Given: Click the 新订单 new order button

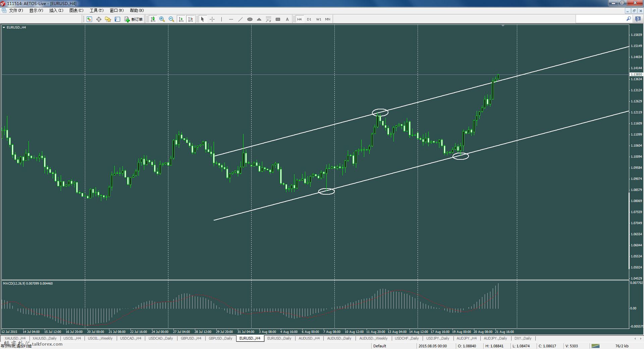Looking at the screenshot, I should point(133,19).
